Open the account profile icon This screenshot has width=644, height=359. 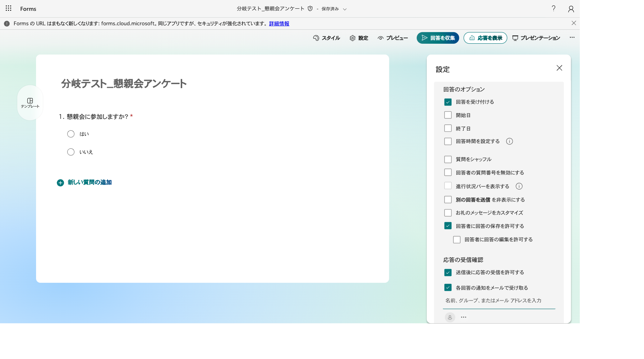click(571, 9)
